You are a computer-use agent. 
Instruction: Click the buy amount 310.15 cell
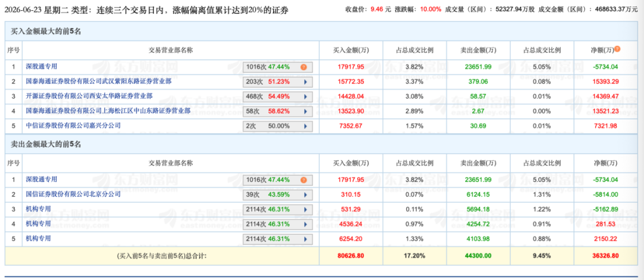[351, 195]
